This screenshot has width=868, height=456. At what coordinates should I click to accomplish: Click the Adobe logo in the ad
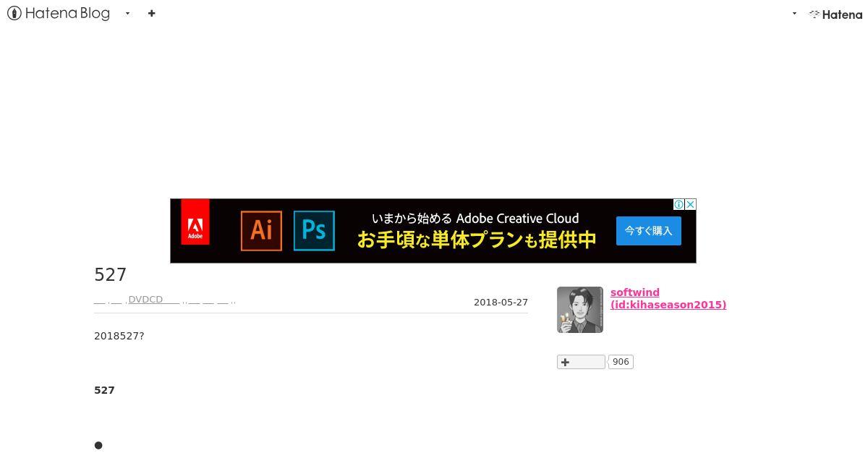(x=195, y=221)
